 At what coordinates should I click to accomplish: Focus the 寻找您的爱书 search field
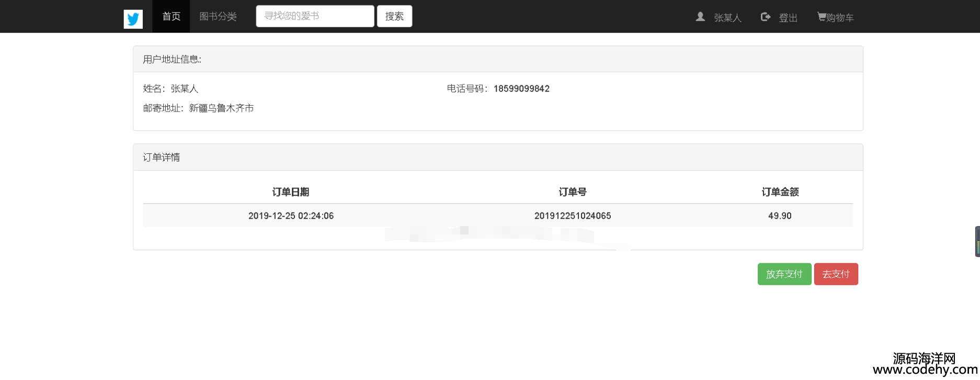[315, 16]
